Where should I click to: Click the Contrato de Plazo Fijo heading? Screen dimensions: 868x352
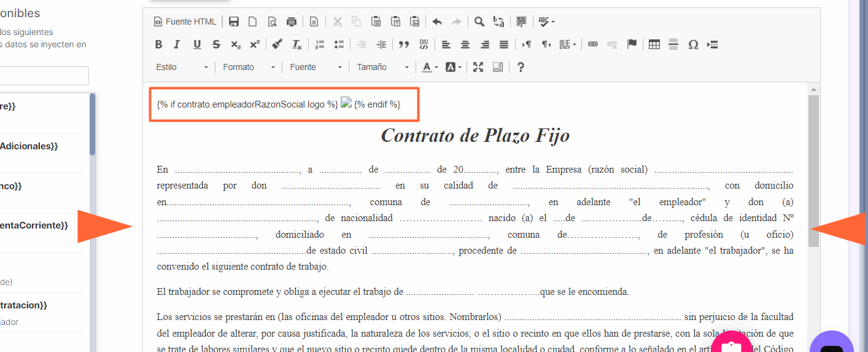tap(475, 135)
